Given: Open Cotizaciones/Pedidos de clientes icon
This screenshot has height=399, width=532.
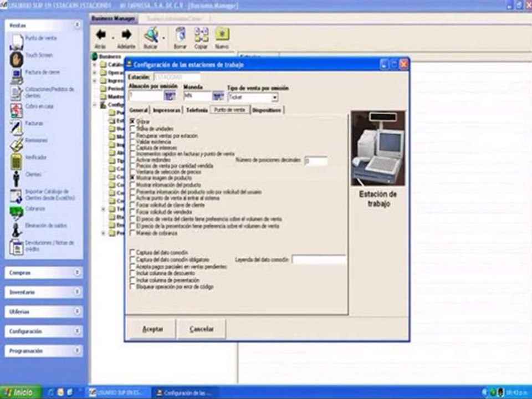Looking at the screenshot, I should click(x=16, y=93).
